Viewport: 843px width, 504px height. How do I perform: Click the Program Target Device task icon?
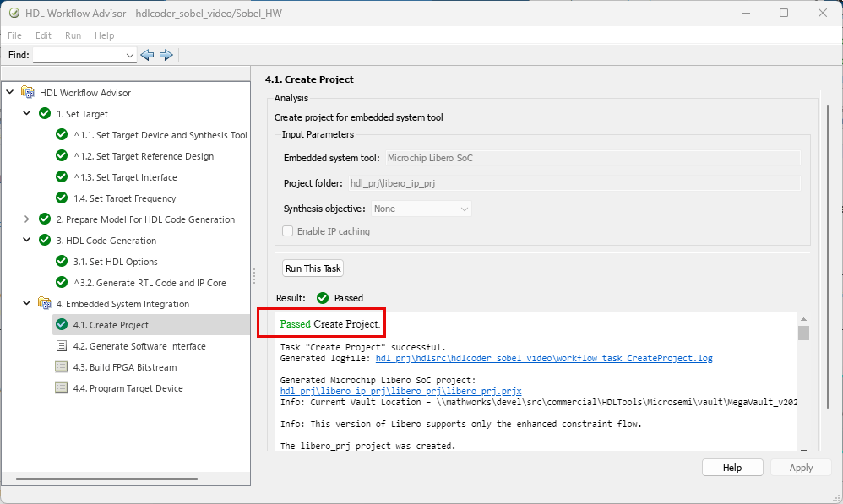click(x=61, y=388)
